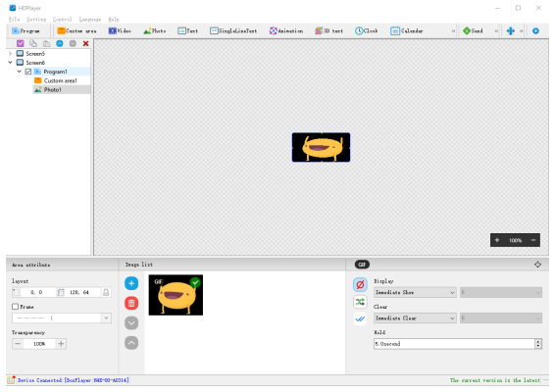555x392 pixels.
Task: Open the File menu
Action: (x=14, y=19)
